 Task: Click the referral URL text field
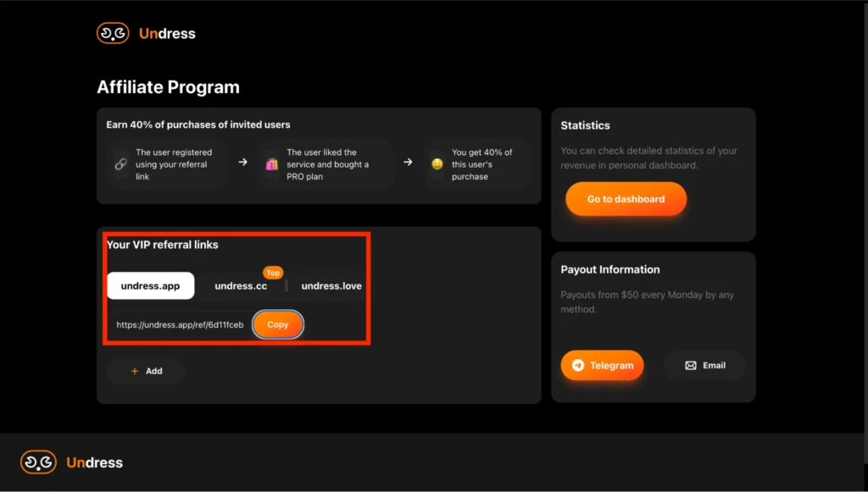click(180, 324)
